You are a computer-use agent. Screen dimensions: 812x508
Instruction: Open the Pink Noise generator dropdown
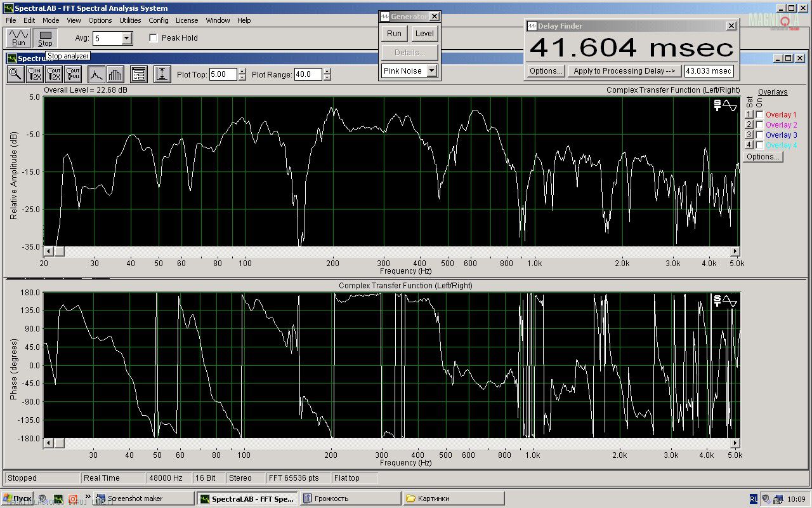(x=431, y=70)
